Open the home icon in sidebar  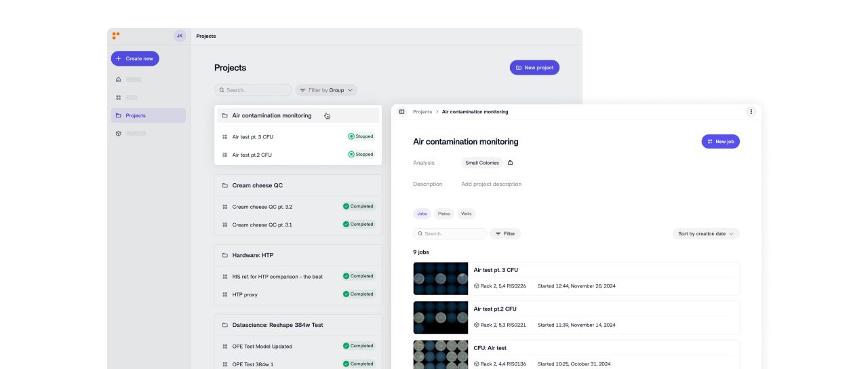[x=118, y=79]
